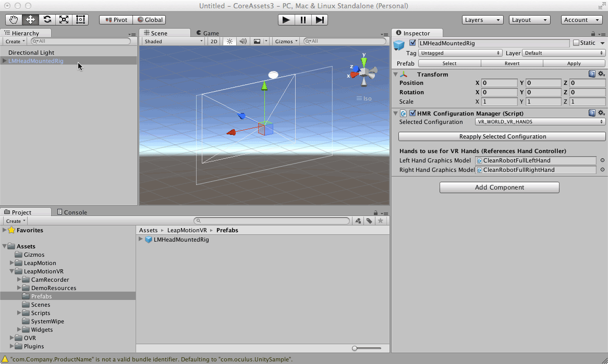Image resolution: width=608 pixels, height=364 pixels.
Task: Collapse the Transform component
Action: point(395,74)
